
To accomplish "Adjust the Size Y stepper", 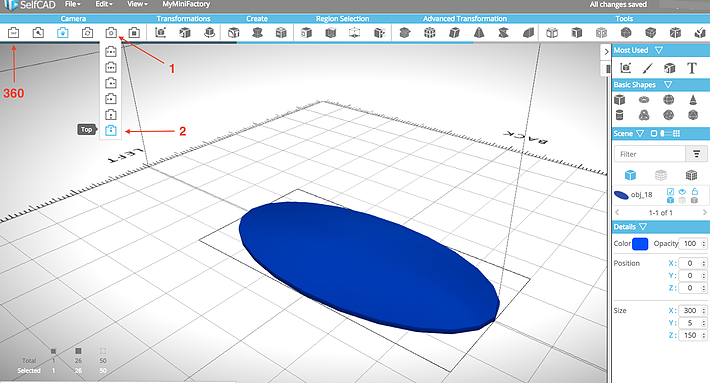I will click(x=704, y=323).
